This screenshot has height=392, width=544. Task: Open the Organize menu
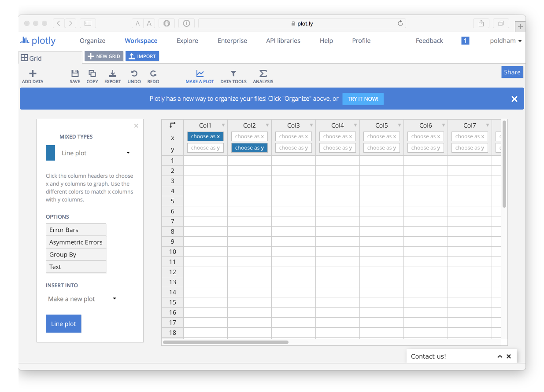coord(93,41)
